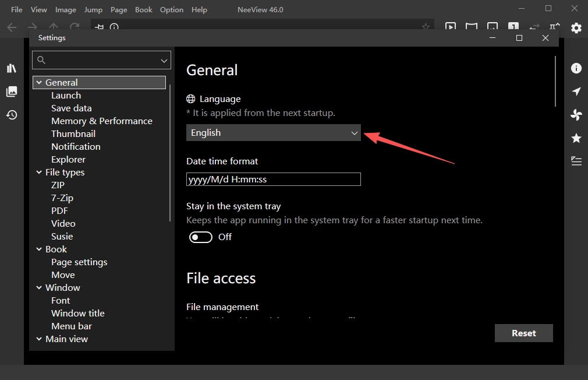Open the Image menu
The width and height of the screenshot is (588, 380).
click(x=66, y=10)
